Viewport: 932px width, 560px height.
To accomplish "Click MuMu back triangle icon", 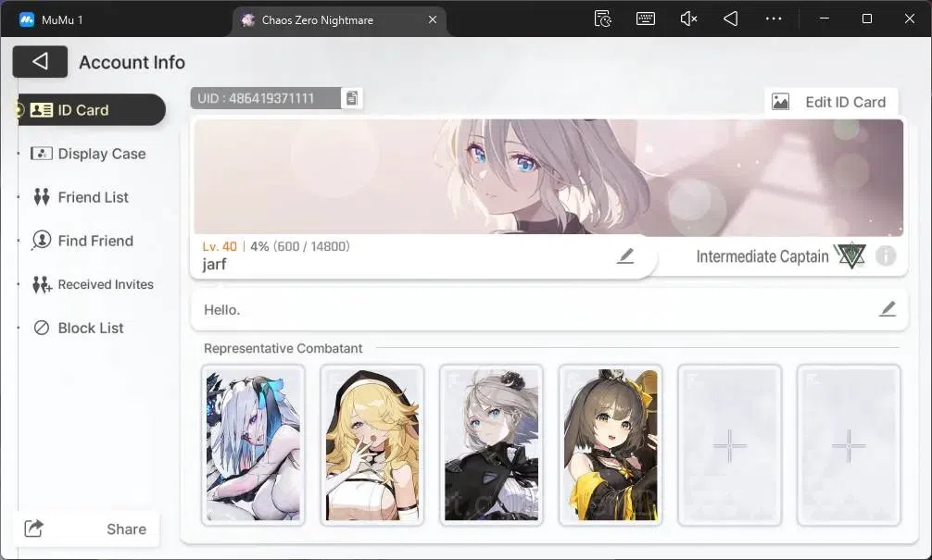I will [731, 19].
